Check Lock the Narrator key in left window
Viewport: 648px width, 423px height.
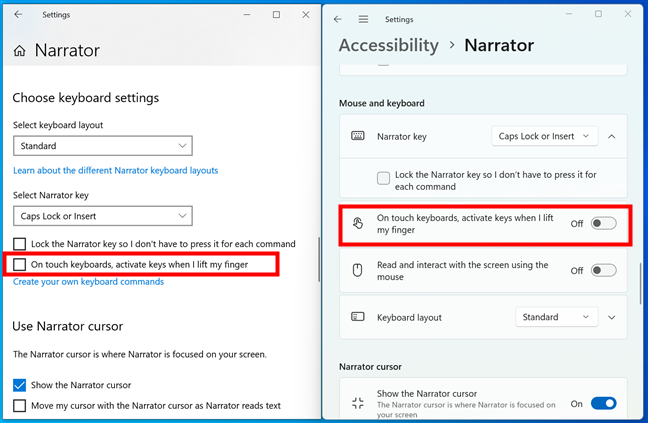pos(19,244)
